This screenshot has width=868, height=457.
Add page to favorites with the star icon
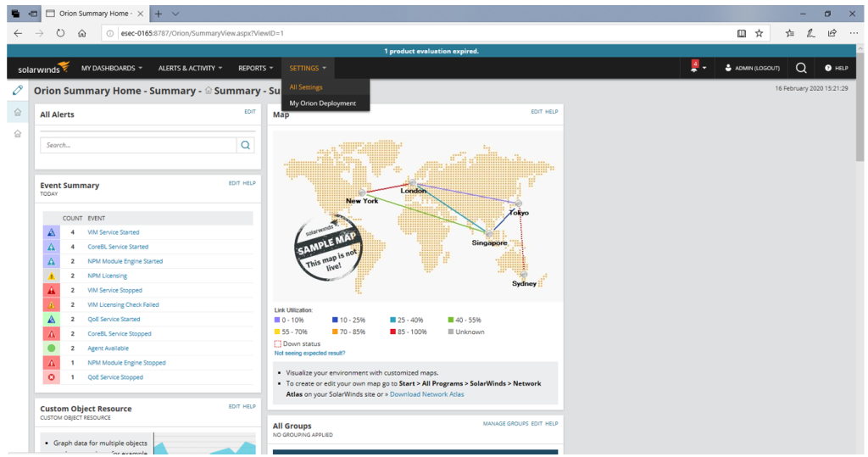(759, 33)
